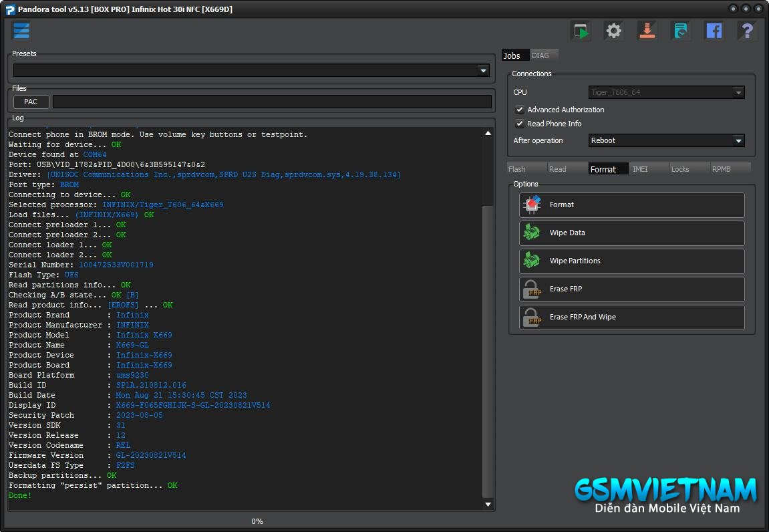Switch to the Jobs tab

(x=515, y=55)
